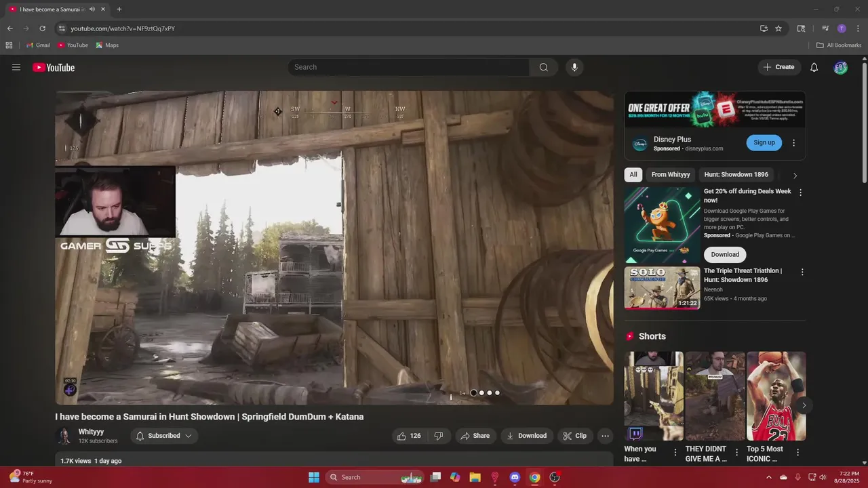The width and height of the screenshot is (868, 488).
Task: Click the Create button
Action: click(778, 67)
